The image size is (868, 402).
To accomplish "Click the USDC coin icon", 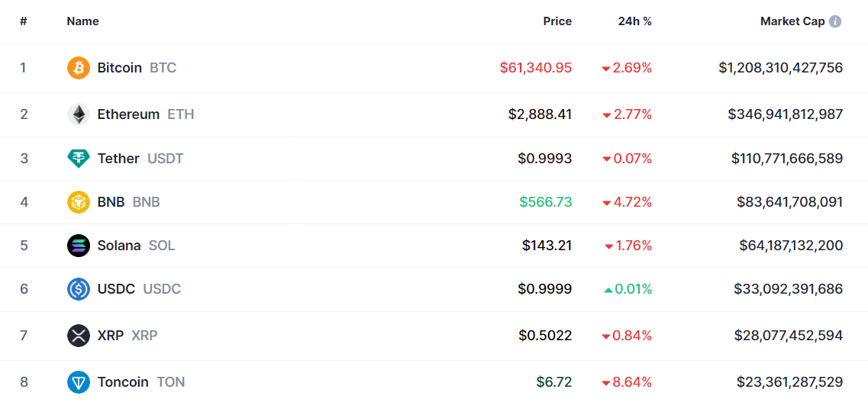I will point(78,289).
